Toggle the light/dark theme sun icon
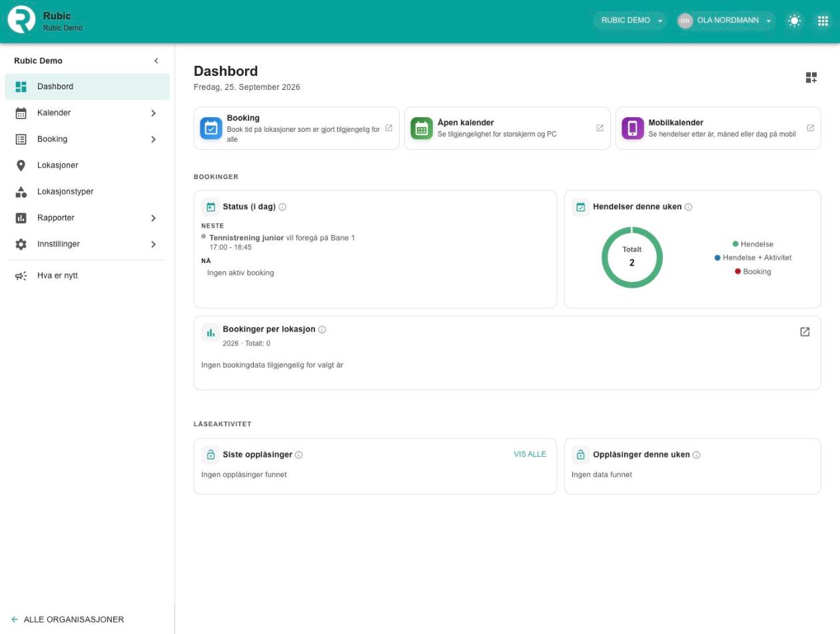 [795, 21]
